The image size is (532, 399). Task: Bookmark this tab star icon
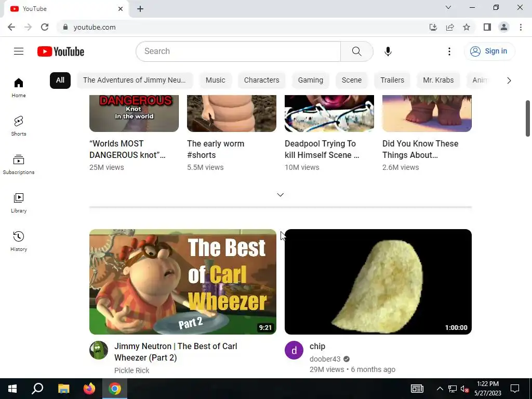click(467, 27)
